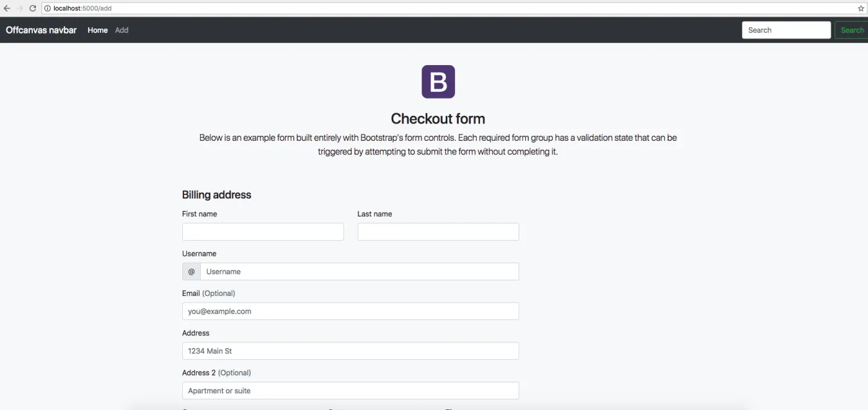Focus the navbar Search input

786,30
